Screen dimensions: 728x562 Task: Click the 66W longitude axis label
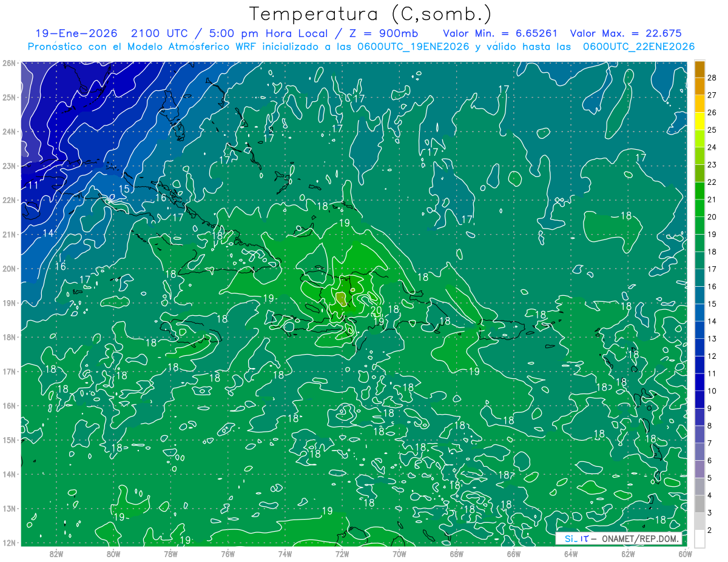(x=513, y=554)
